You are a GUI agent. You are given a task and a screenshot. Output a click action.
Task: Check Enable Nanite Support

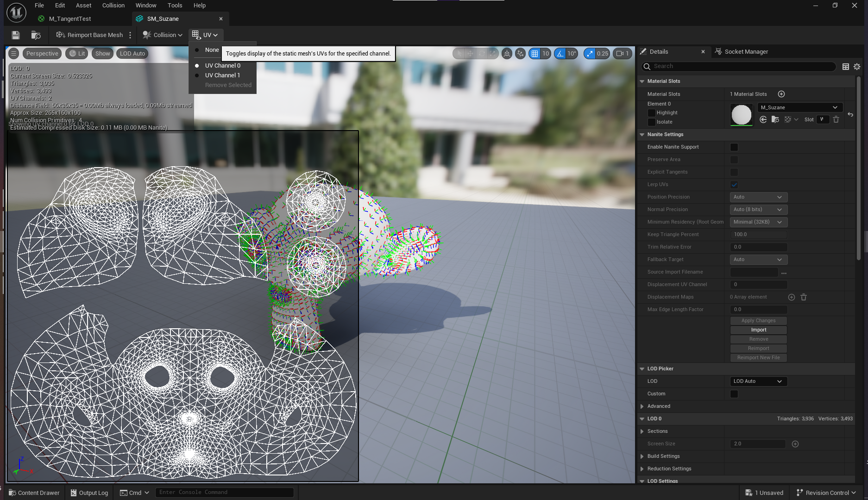pos(734,147)
